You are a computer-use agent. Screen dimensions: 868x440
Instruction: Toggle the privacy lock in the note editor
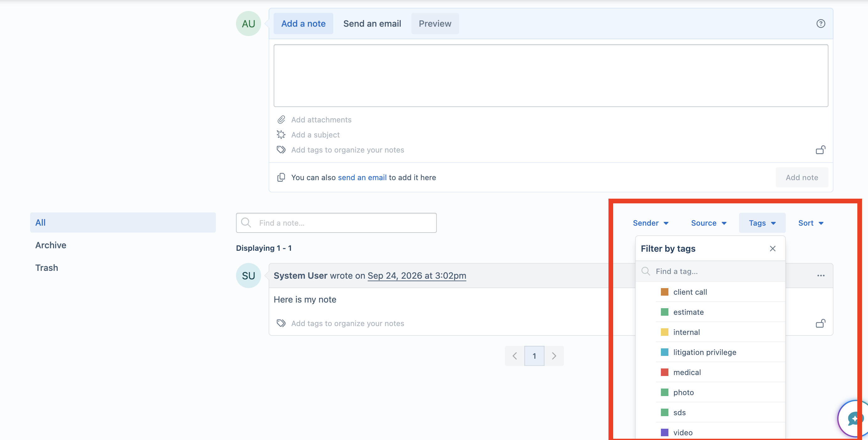(821, 150)
